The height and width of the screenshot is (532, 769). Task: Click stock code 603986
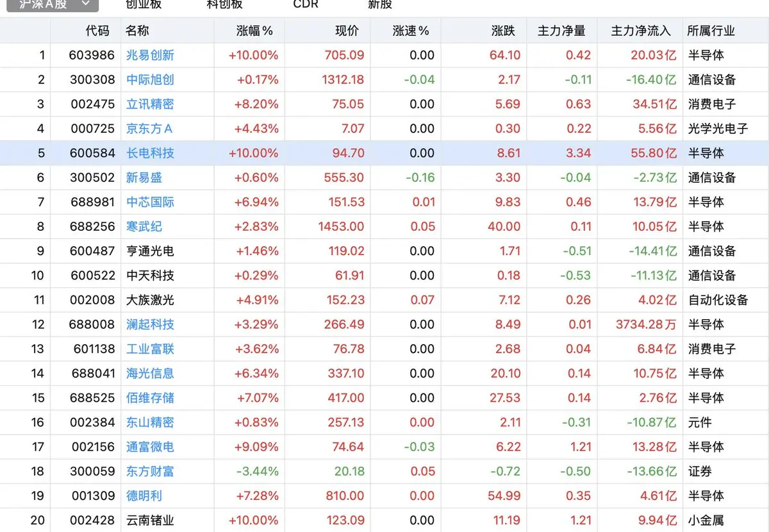[92, 55]
